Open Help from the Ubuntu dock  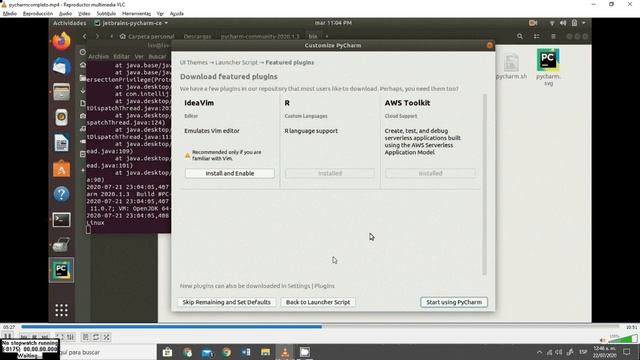pyautogui.click(x=61, y=194)
